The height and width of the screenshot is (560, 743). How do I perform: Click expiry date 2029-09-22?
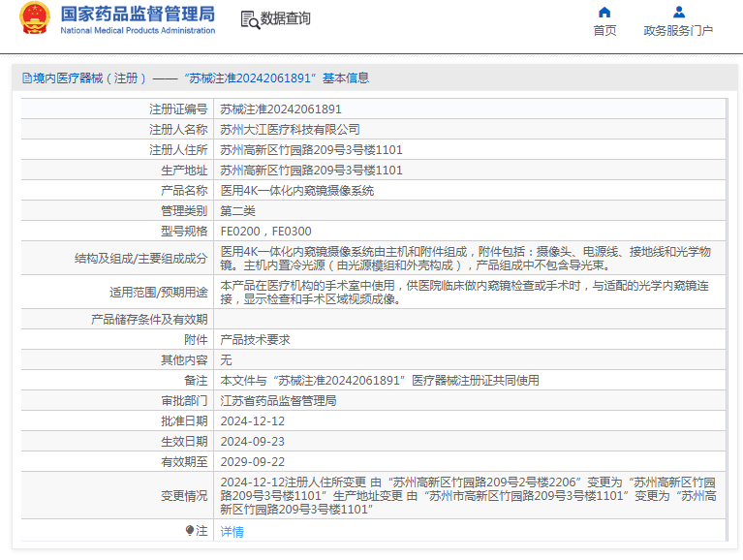253,462
